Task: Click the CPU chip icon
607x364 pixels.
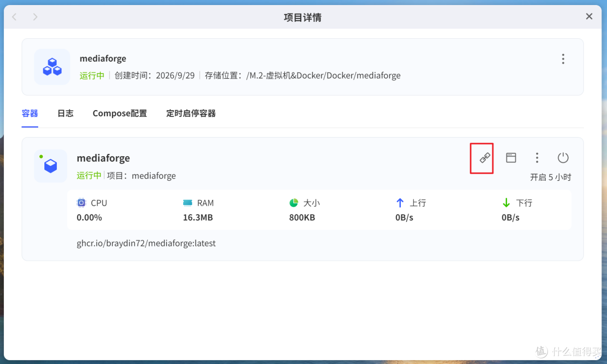Action: tap(81, 203)
